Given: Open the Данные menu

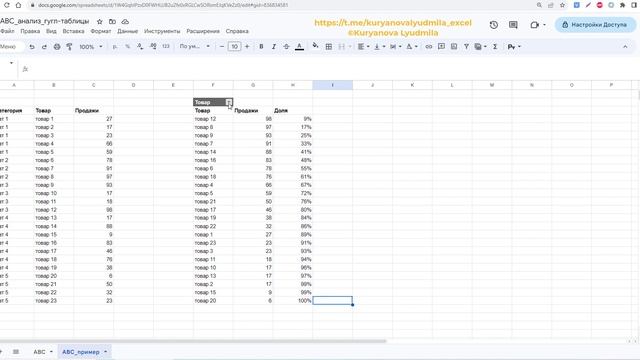Looking at the screenshot, I should coord(127,31).
